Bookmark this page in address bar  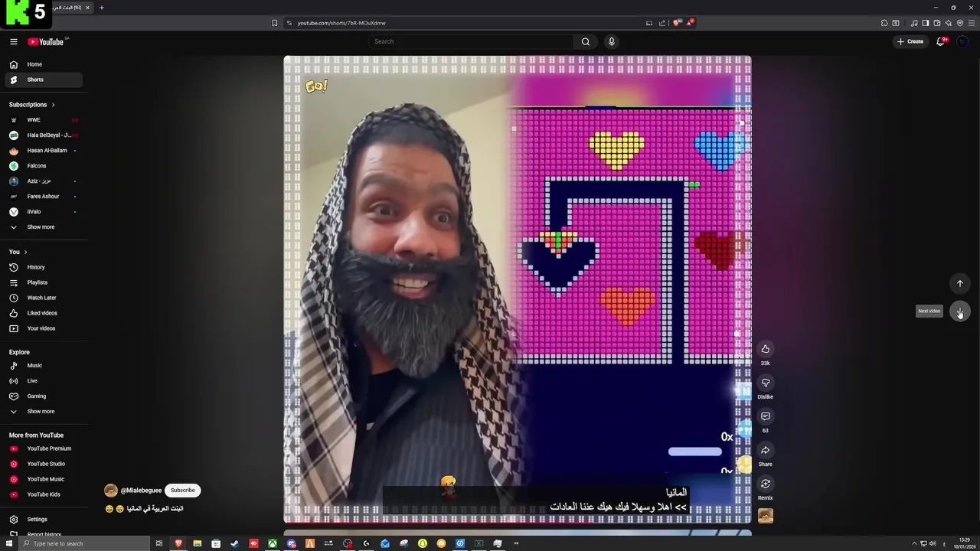pos(274,23)
